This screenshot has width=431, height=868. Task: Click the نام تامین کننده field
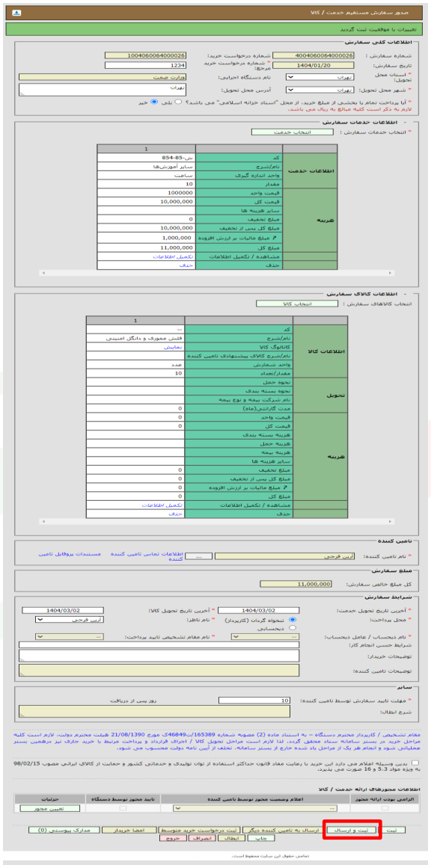coord(285,556)
